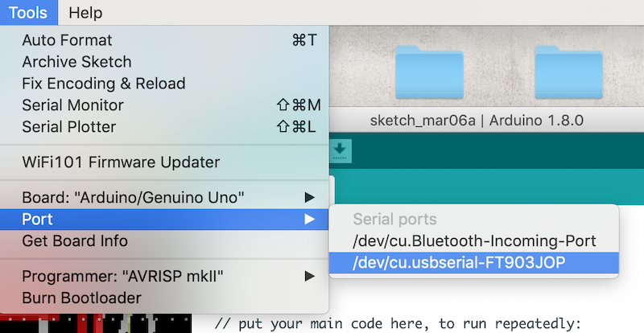Select Get Board Info
This screenshot has width=644, height=333.
[x=164, y=241]
